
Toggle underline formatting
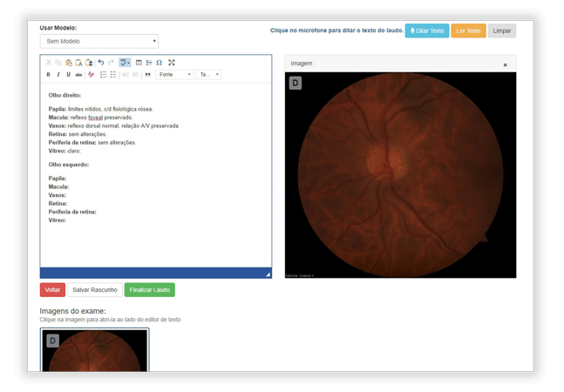pos(68,74)
